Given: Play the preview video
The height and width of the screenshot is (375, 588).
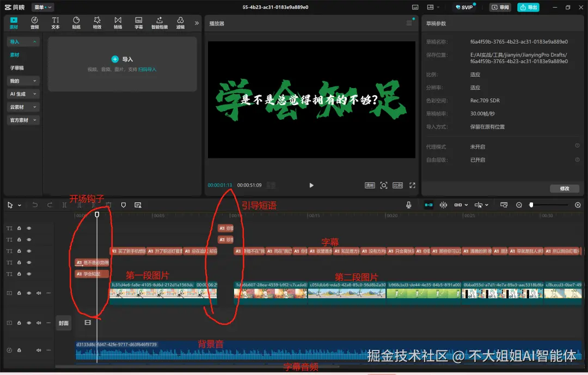Looking at the screenshot, I should 311,185.
